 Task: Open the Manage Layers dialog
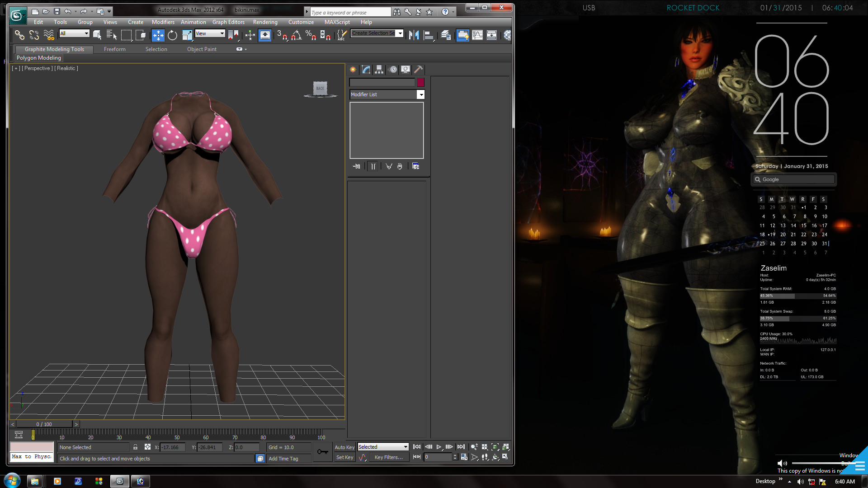coord(446,35)
